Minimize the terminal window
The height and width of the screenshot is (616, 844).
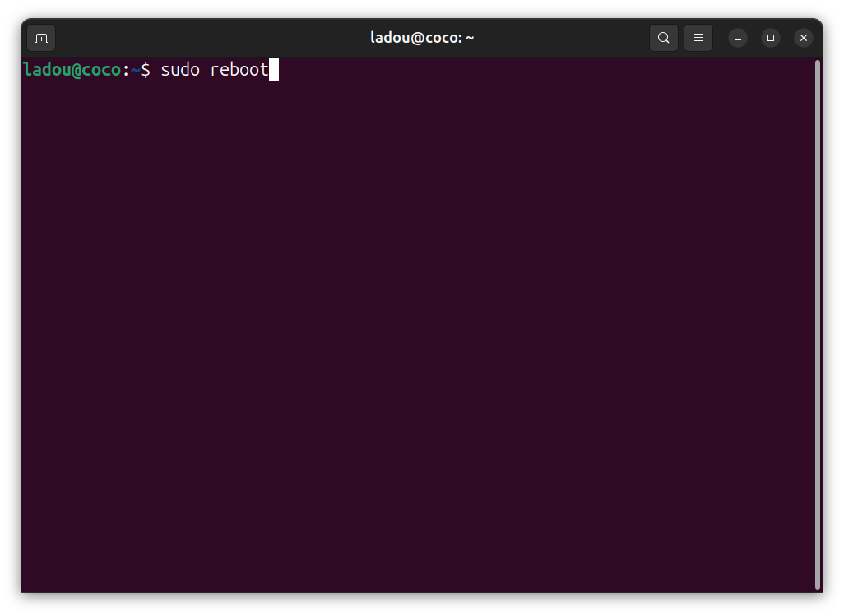tap(737, 38)
